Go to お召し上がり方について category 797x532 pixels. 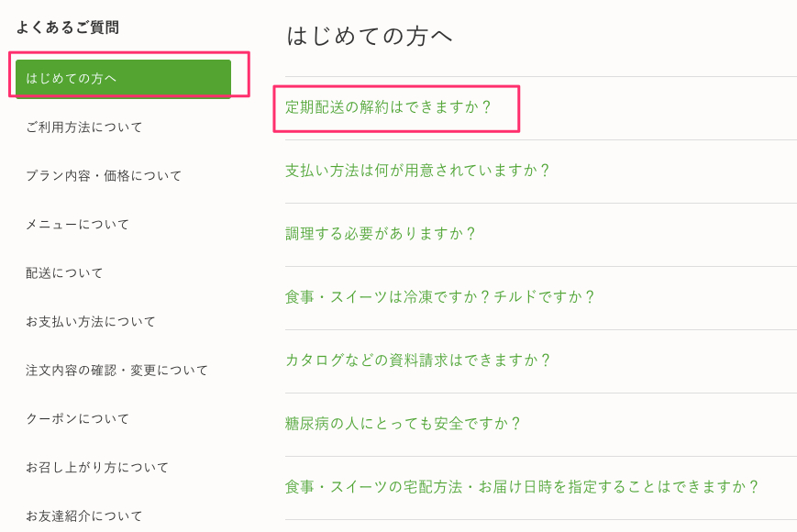tap(97, 468)
